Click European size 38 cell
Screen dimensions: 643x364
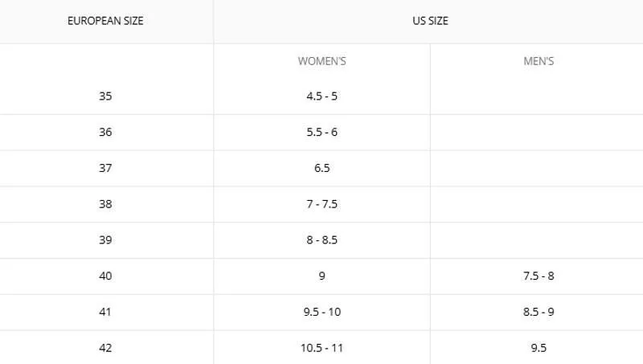pos(105,204)
